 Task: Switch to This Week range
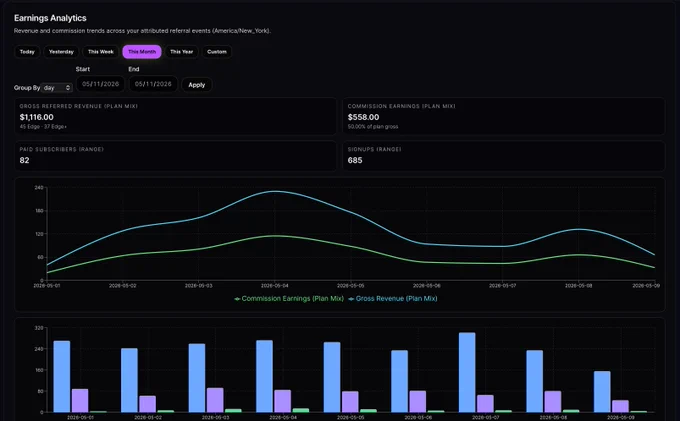pos(101,52)
